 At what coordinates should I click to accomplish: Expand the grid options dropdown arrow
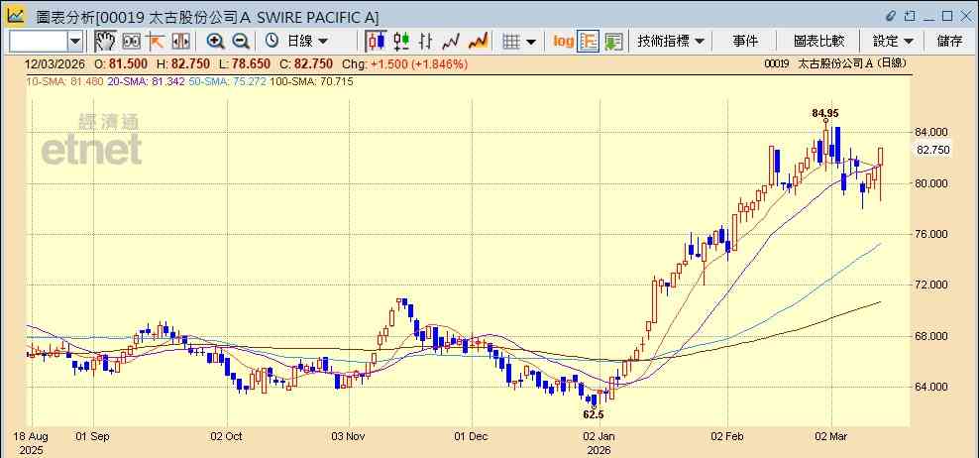(x=530, y=42)
